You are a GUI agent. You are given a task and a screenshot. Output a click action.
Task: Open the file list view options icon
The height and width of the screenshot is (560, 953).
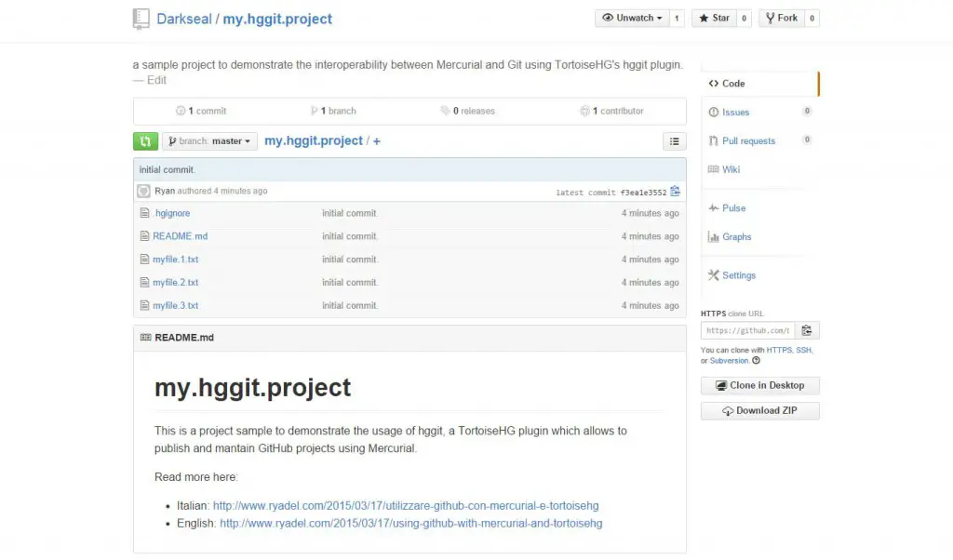coord(674,141)
